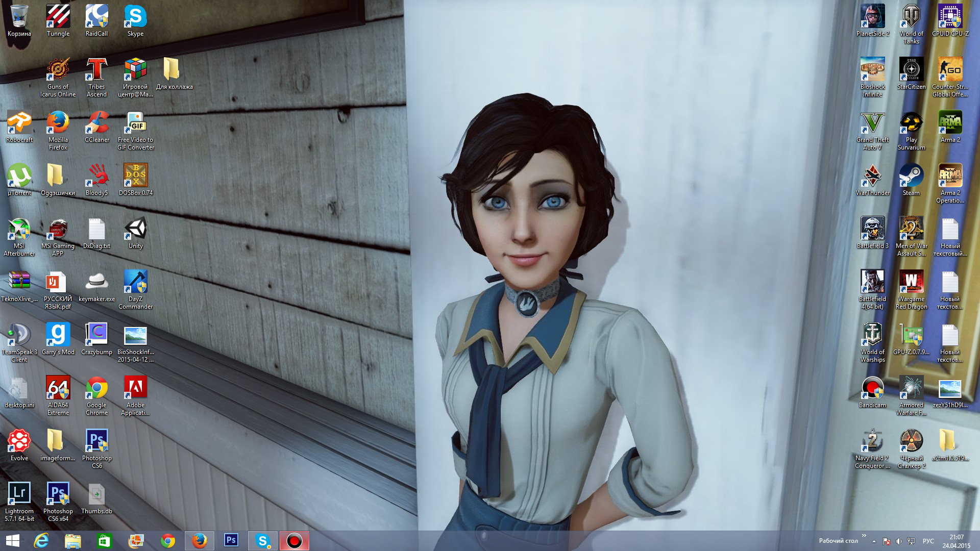The height and width of the screenshot is (551, 980).
Task: Open the Windows Store taskbar icon
Action: point(104,541)
